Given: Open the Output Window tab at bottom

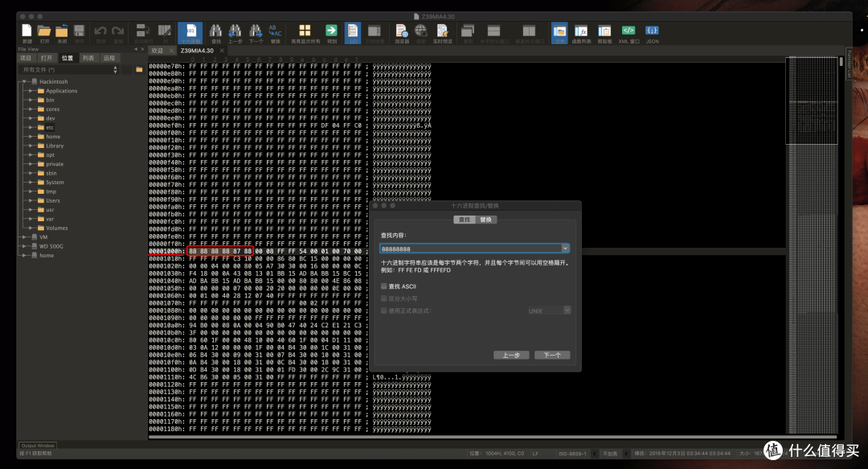Looking at the screenshot, I should 38,445.
